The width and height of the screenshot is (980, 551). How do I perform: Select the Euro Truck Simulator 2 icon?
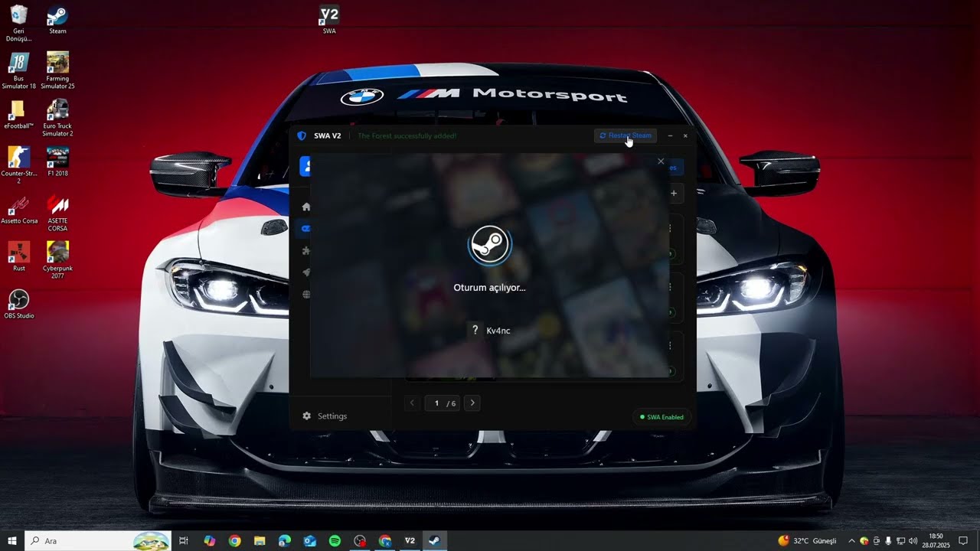57,119
